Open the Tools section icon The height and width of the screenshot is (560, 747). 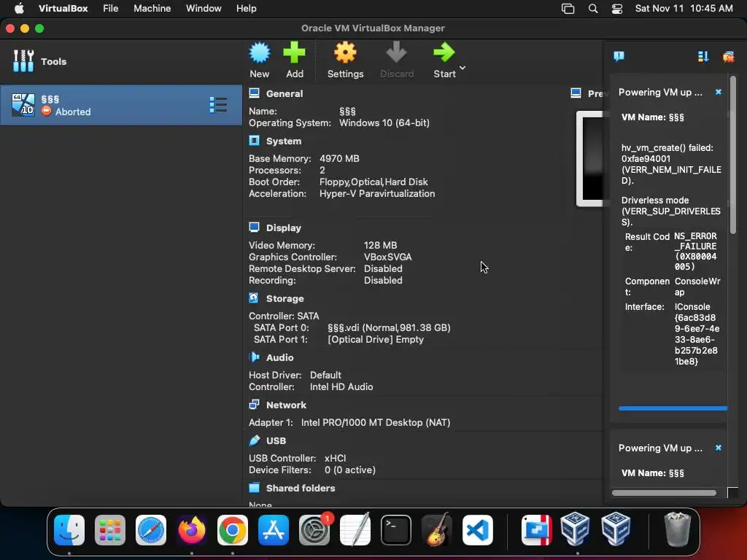tap(23, 61)
